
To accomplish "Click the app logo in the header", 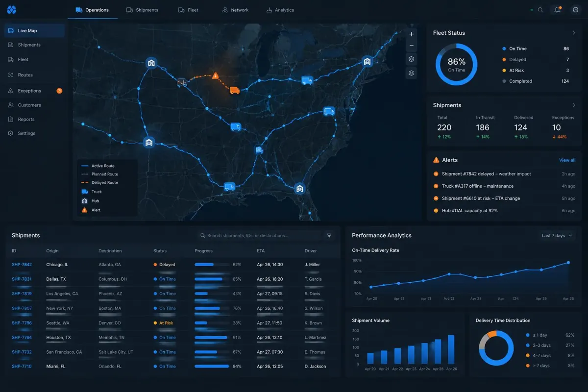I will tap(12, 9).
